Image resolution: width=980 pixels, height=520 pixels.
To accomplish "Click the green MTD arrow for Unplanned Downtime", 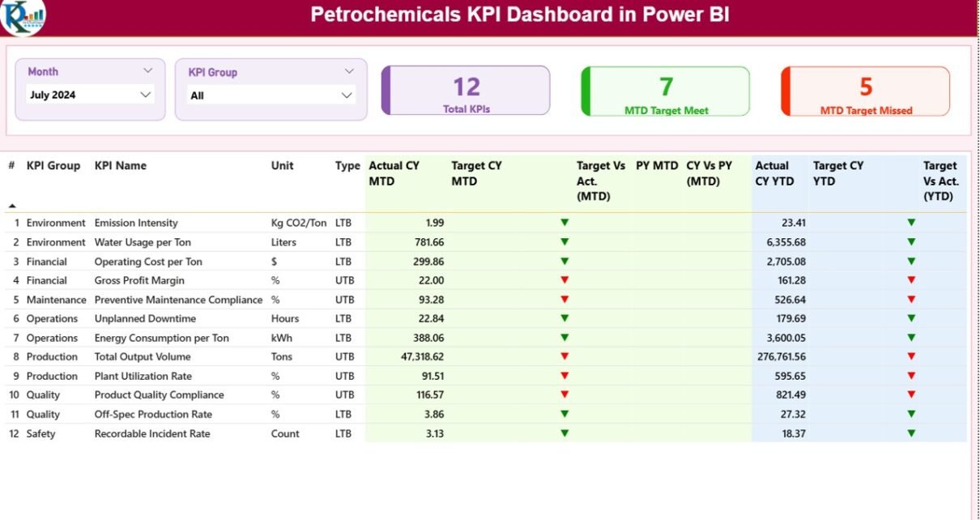I will click(565, 318).
